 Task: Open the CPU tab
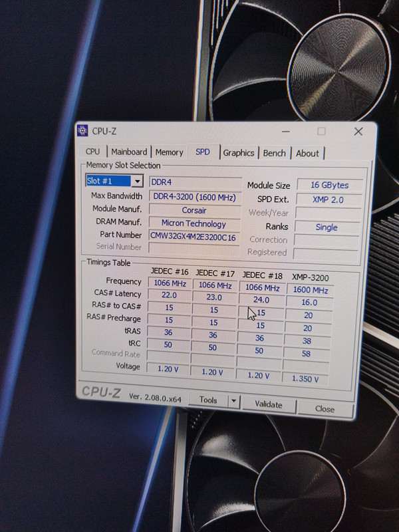[92, 152]
